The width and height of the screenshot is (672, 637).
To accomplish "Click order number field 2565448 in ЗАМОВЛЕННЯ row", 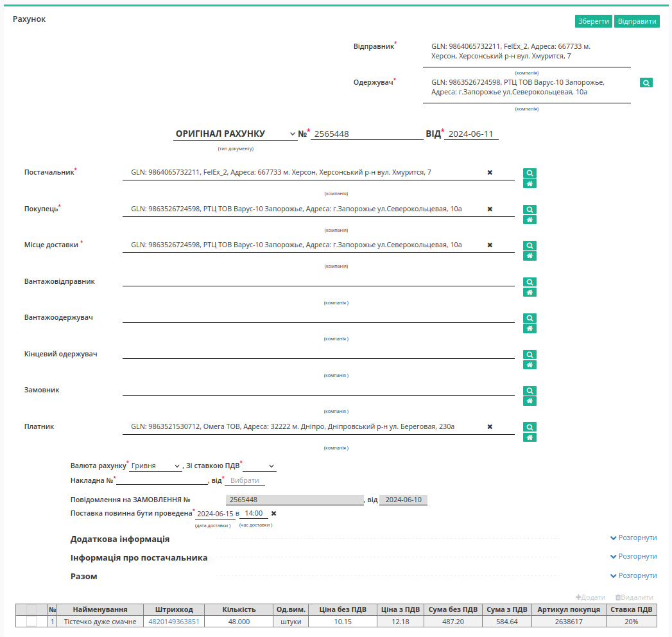I will pyautogui.click(x=295, y=500).
